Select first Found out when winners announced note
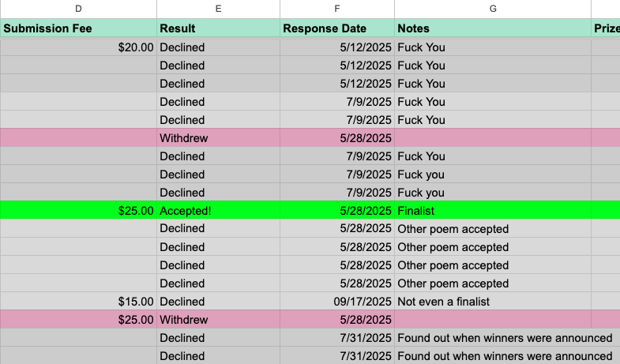The width and height of the screenshot is (620, 364). (493, 338)
